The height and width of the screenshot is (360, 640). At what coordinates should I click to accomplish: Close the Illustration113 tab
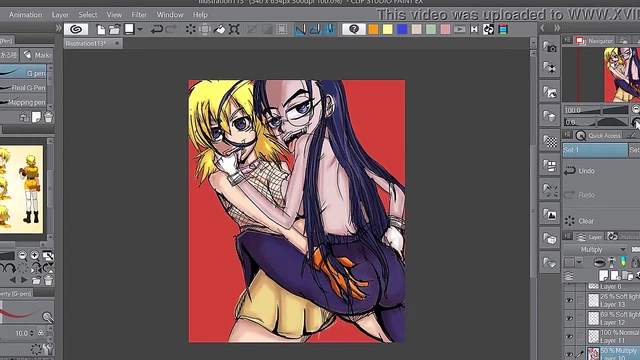pos(117,43)
